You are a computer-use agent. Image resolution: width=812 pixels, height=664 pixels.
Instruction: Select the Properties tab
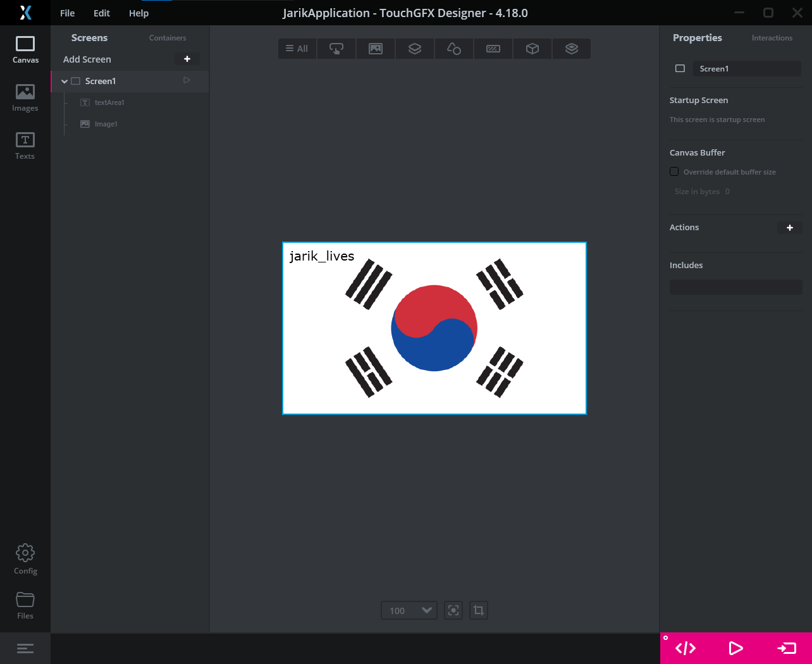(698, 38)
